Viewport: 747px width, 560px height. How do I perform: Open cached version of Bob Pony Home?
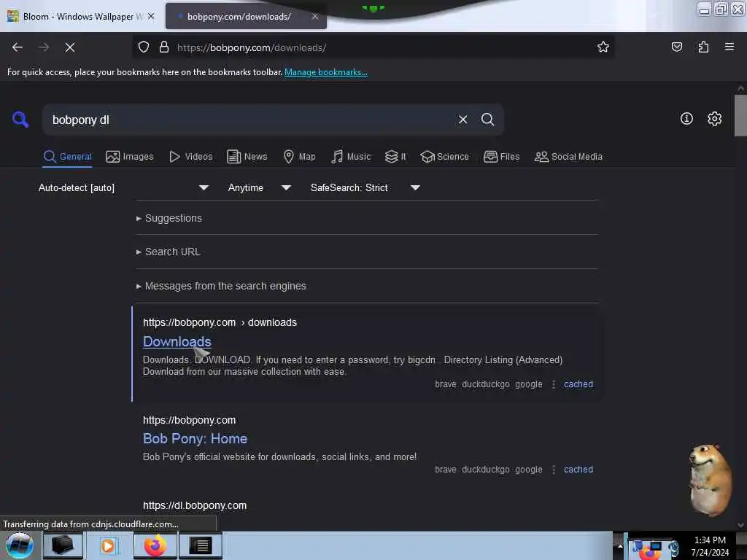pyautogui.click(x=578, y=470)
